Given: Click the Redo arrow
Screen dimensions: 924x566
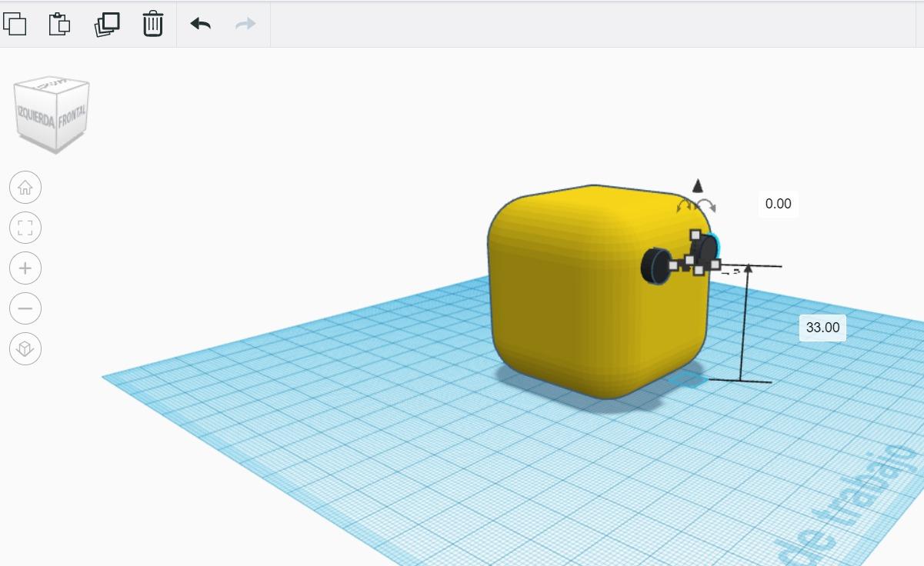Looking at the screenshot, I should tap(245, 24).
